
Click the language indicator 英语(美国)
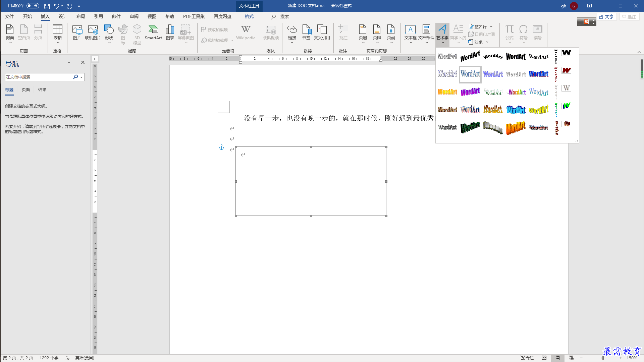tap(85, 358)
